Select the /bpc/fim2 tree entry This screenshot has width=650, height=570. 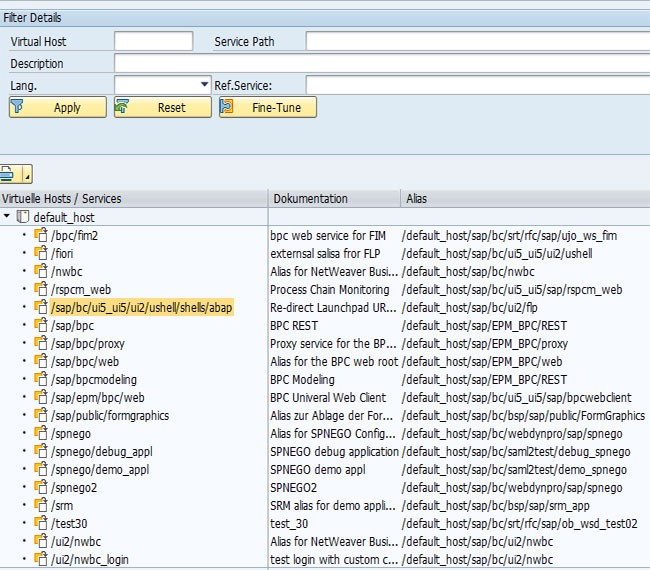click(x=75, y=235)
